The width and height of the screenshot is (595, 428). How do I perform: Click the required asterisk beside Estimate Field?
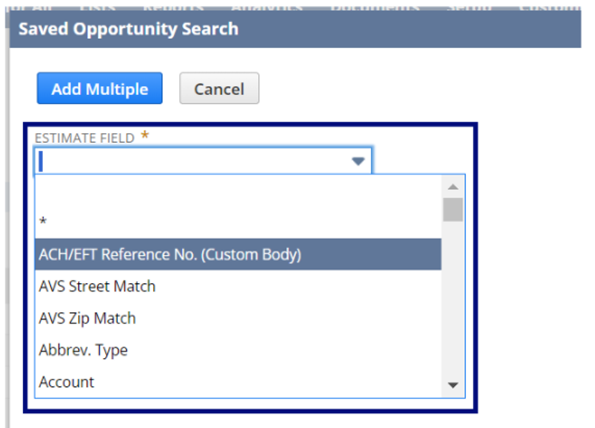pos(145,135)
